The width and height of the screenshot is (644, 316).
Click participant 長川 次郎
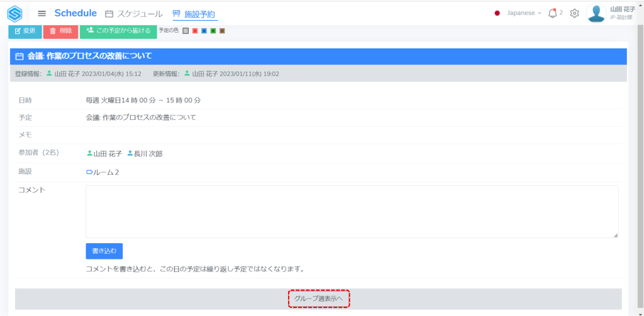point(145,154)
